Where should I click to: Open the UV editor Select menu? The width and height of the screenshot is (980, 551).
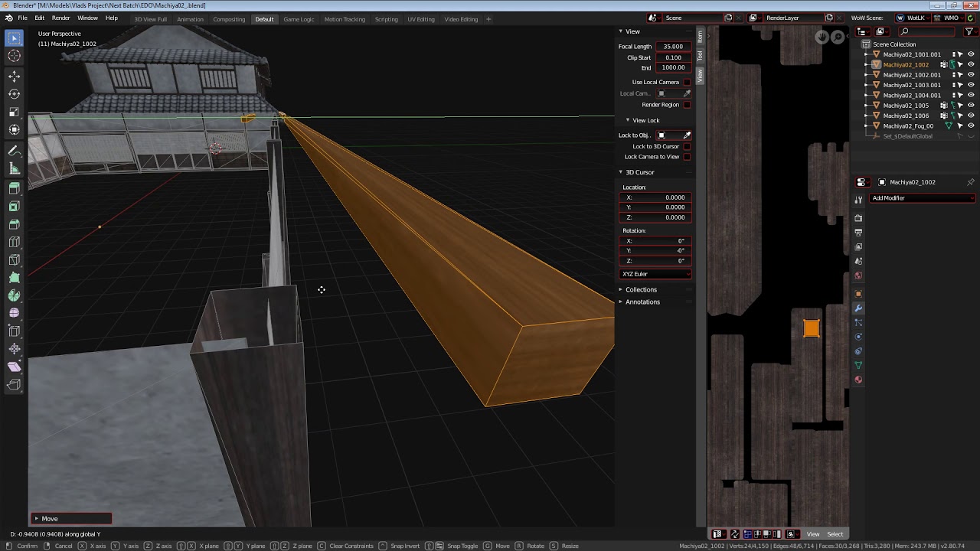click(835, 534)
